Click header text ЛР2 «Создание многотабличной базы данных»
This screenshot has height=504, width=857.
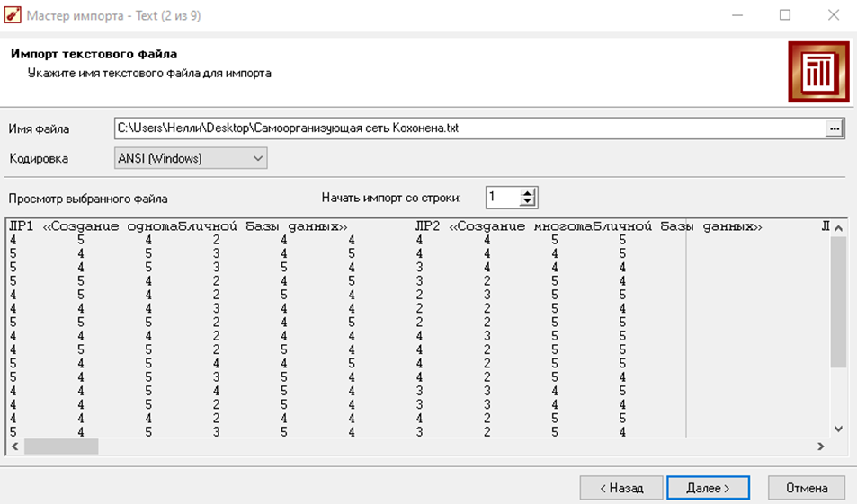click(589, 226)
